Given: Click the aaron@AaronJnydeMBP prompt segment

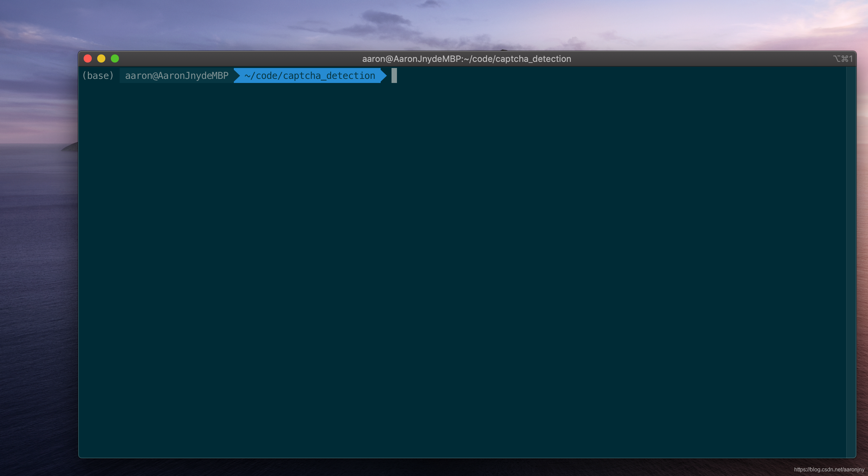Looking at the screenshot, I should click(x=176, y=75).
